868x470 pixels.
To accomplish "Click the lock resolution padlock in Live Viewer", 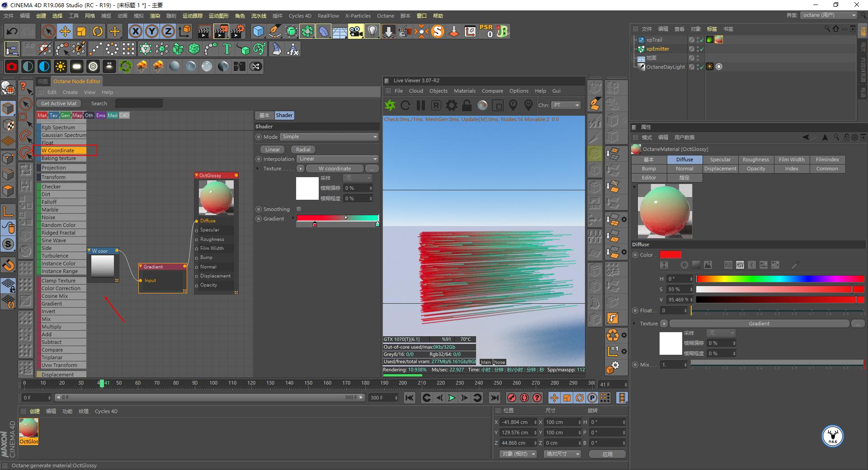I will [466, 105].
